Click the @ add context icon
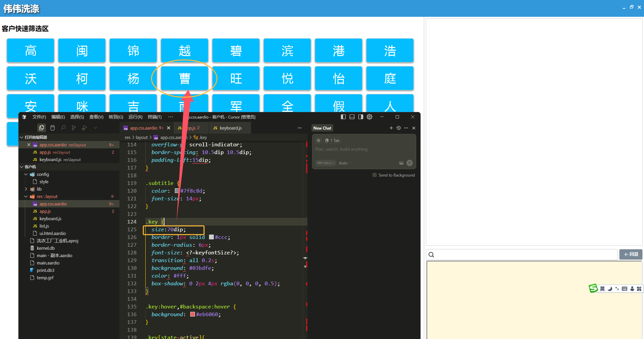The height and width of the screenshot is (339, 644). 318,141
